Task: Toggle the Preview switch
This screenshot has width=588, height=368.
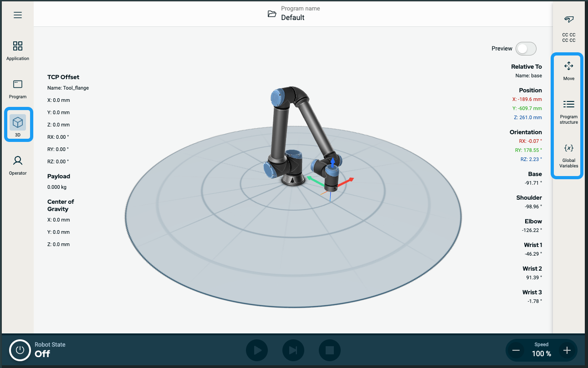Action: [x=526, y=49]
